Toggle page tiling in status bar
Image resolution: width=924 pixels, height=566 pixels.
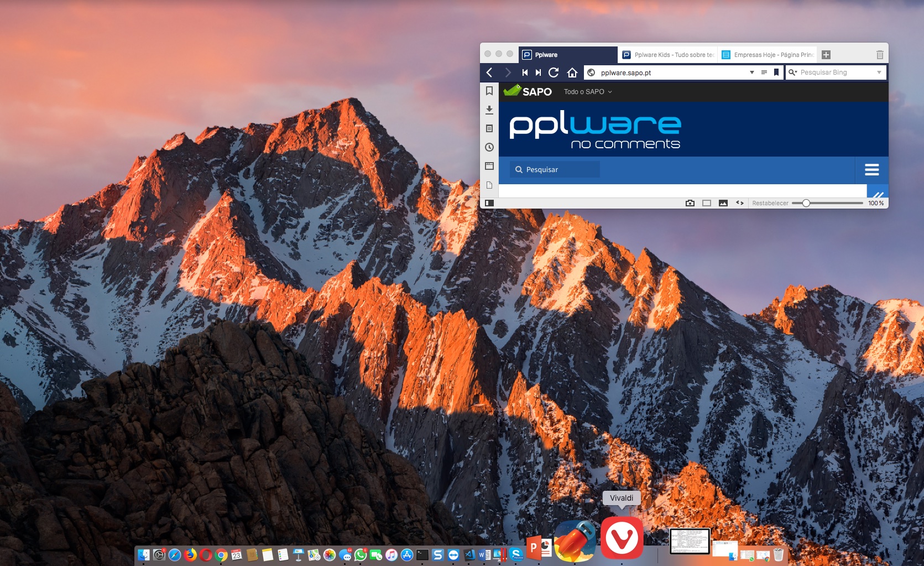pyautogui.click(x=707, y=203)
